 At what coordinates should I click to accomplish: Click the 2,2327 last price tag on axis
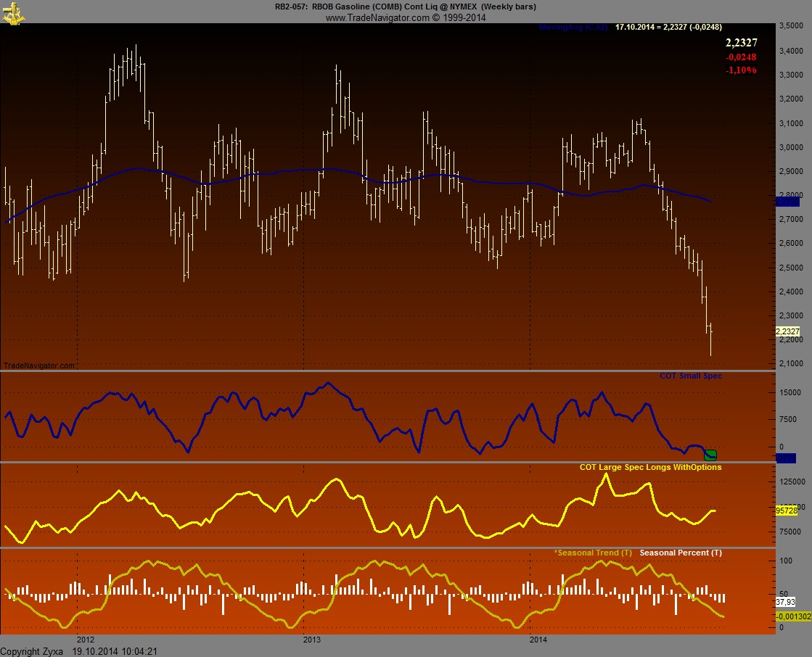coord(787,331)
